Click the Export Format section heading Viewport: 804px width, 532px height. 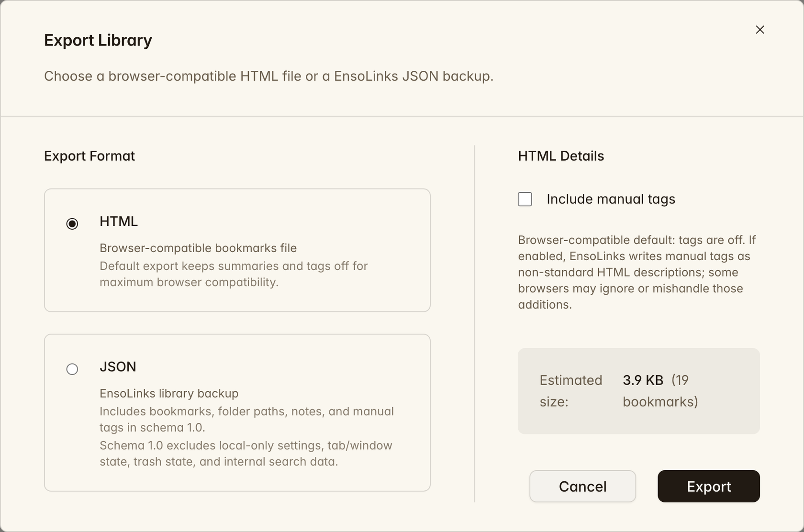click(89, 156)
